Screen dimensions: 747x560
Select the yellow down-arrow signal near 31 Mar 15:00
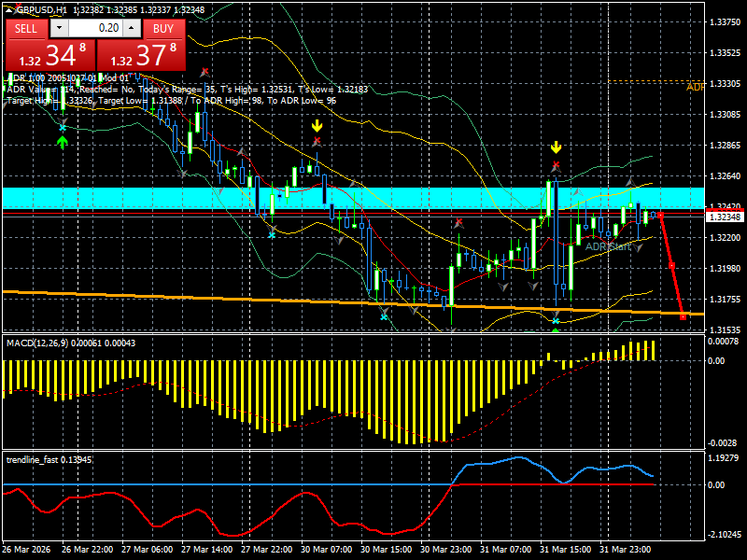pyautogui.click(x=556, y=145)
